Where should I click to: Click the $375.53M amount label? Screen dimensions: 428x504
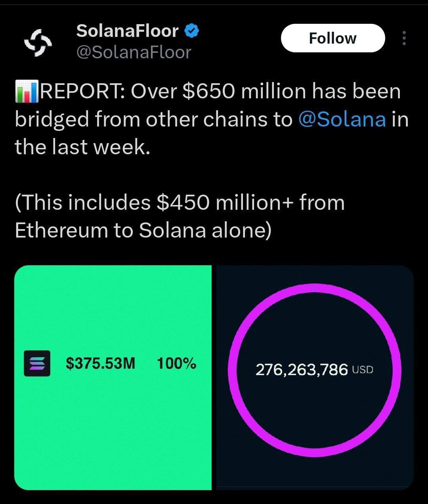[100, 362]
